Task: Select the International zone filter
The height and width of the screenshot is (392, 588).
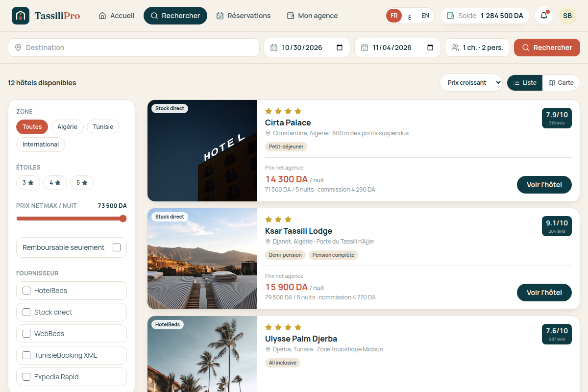Action: [x=41, y=145]
